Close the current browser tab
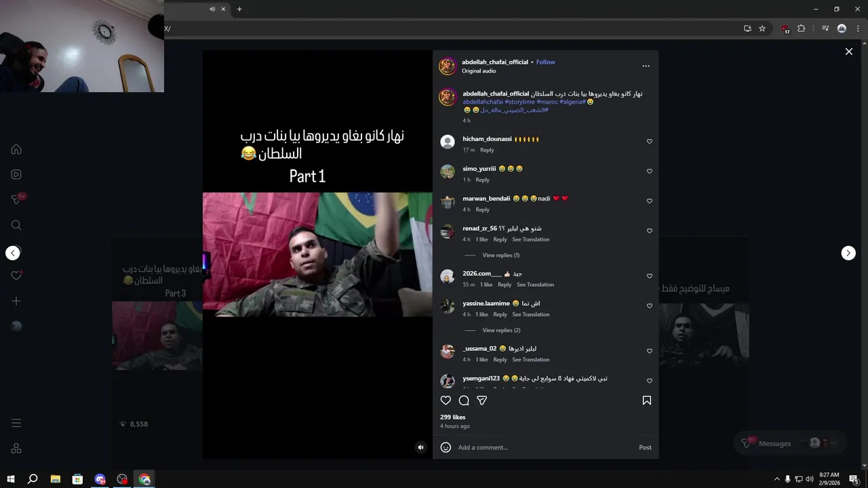Screen dimensions: 868x488 (223, 9)
